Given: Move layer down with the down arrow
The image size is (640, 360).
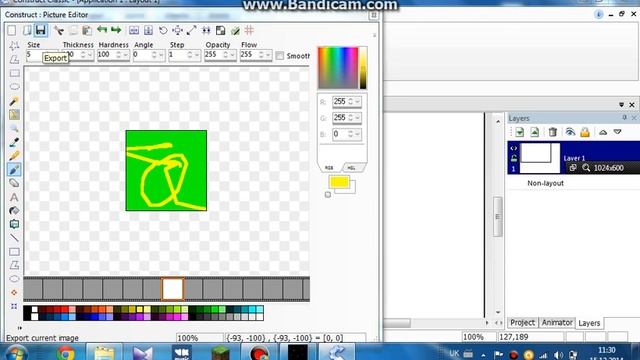Looking at the screenshot, I should [618, 132].
